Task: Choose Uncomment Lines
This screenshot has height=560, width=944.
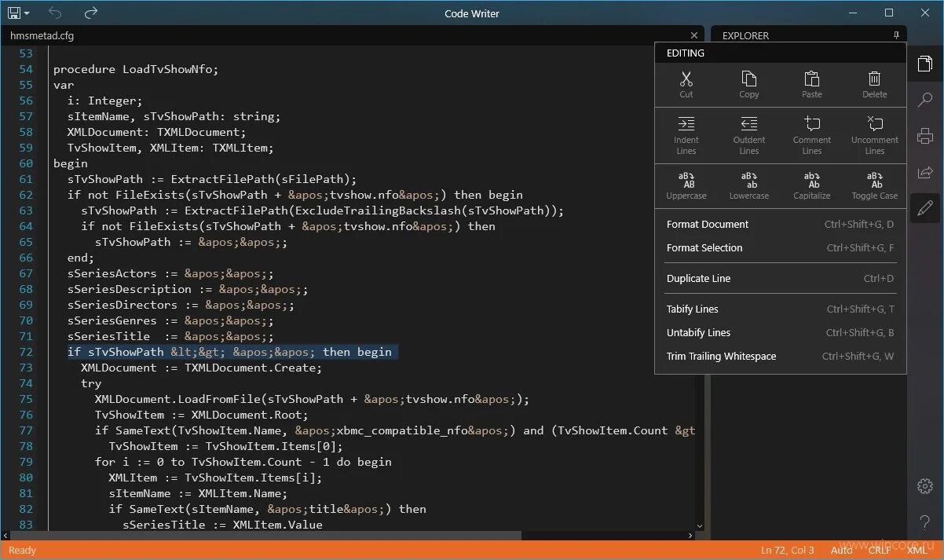Action: [x=875, y=135]
